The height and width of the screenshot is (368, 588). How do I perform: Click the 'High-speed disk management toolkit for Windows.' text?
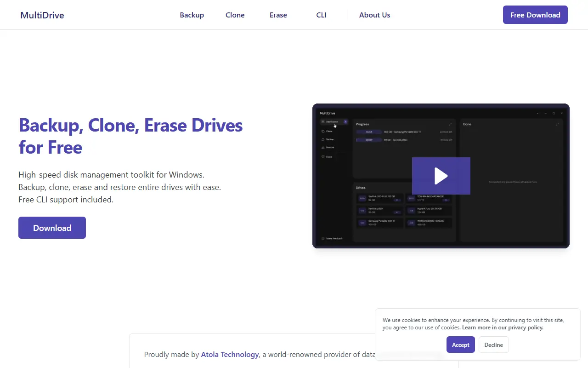click(x=112, y=175)
